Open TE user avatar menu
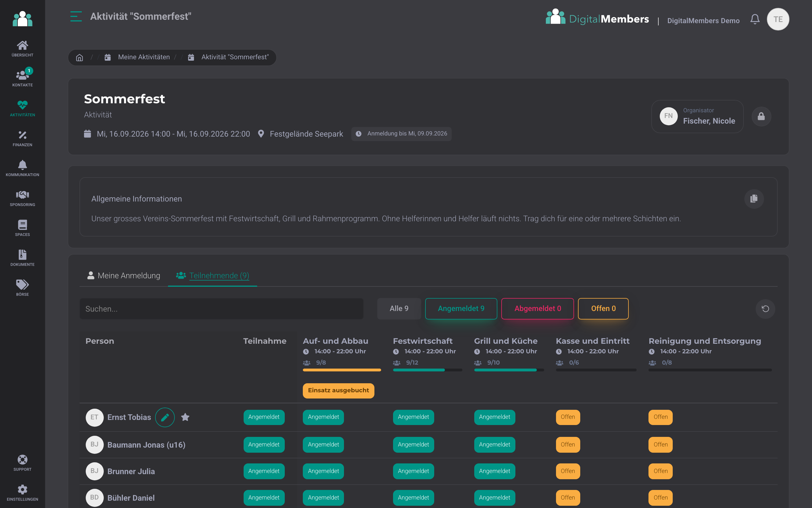 (778, 19)
